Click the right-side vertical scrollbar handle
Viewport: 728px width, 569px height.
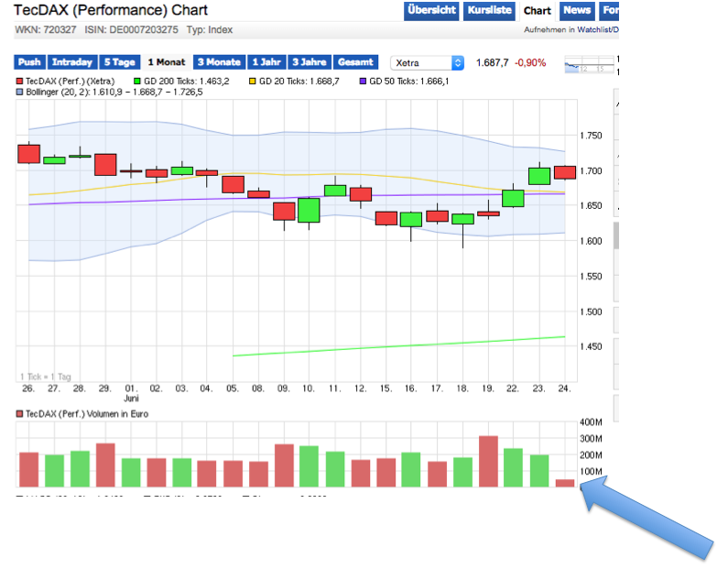[616, 235]
